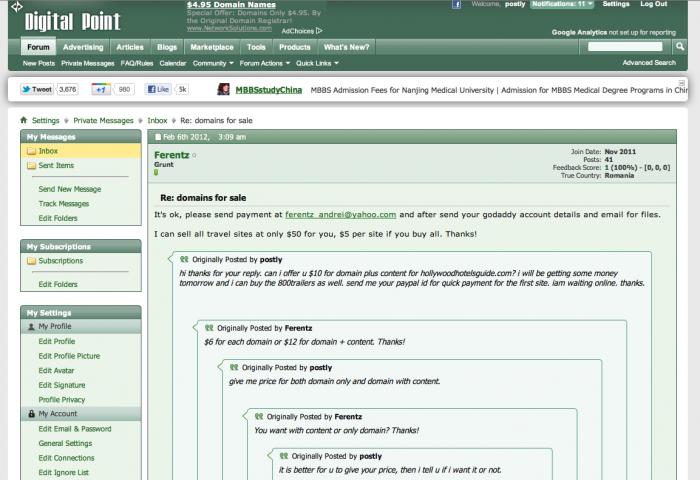The width and height of the screenshot is (700, 480).
Task: Open the Articles tab
Action: tap(130, 47)
